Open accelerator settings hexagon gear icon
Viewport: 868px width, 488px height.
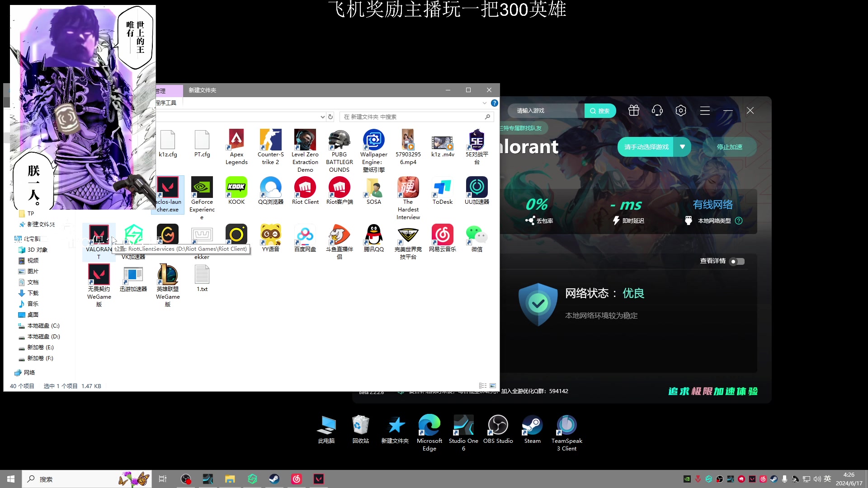click(681, 111)
